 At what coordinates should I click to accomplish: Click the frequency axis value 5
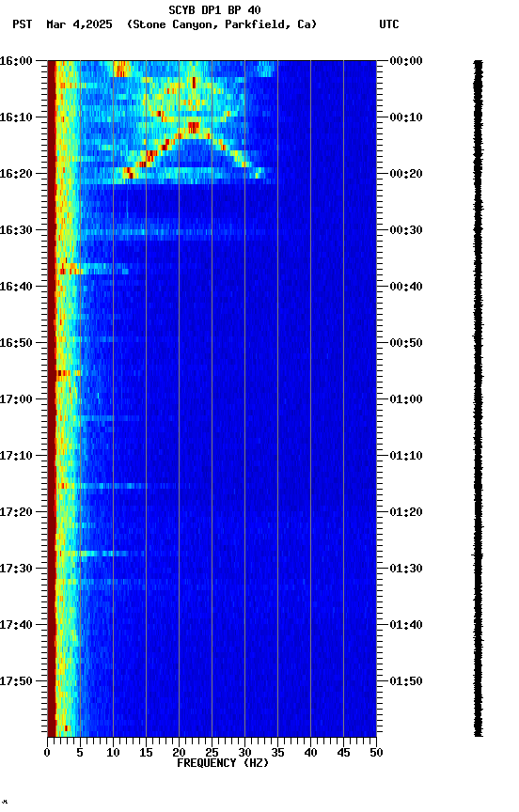tap(80, 753)
